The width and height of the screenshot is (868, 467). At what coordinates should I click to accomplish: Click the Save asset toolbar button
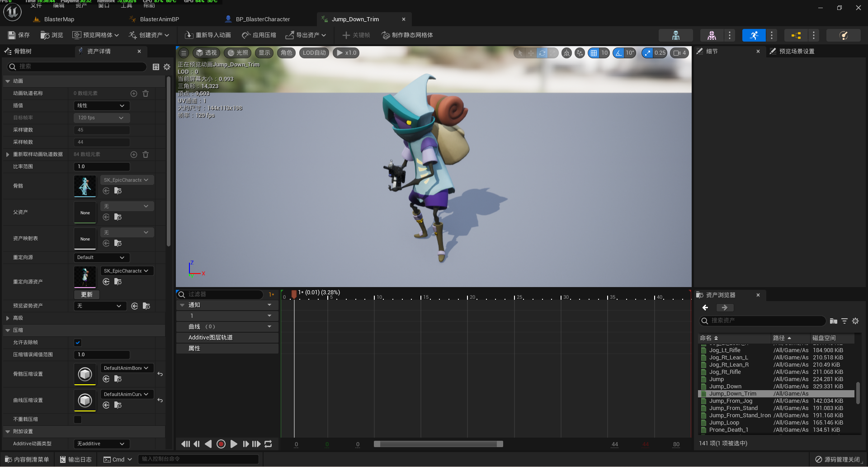click(x=19, y=35)
